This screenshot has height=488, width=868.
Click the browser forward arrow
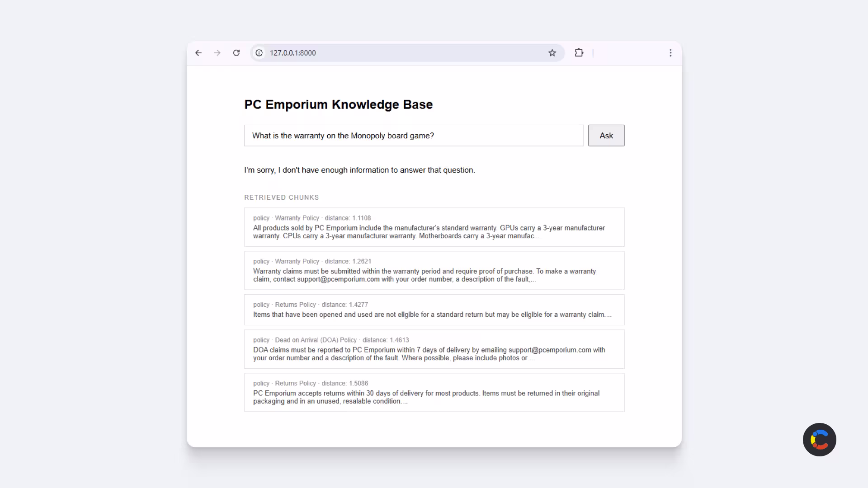(x=217, y=53)
